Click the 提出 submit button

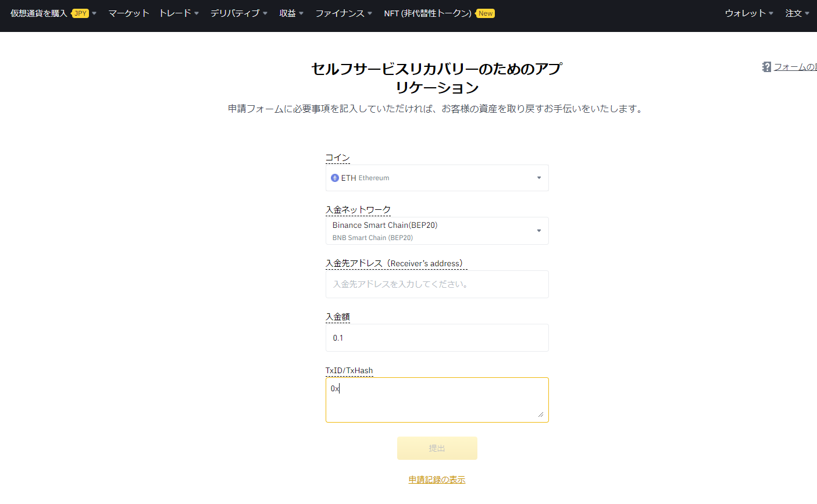[437, 448]
